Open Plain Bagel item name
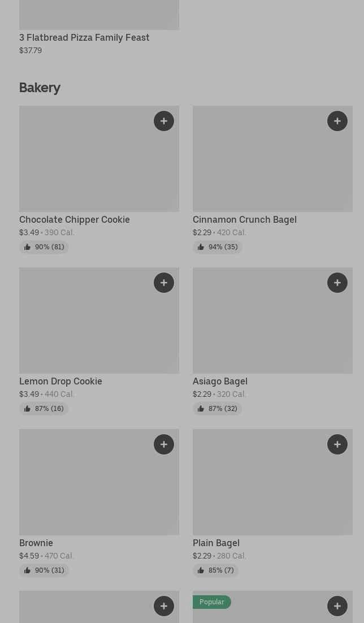The image size is (364, 623). tap(216, 543)
